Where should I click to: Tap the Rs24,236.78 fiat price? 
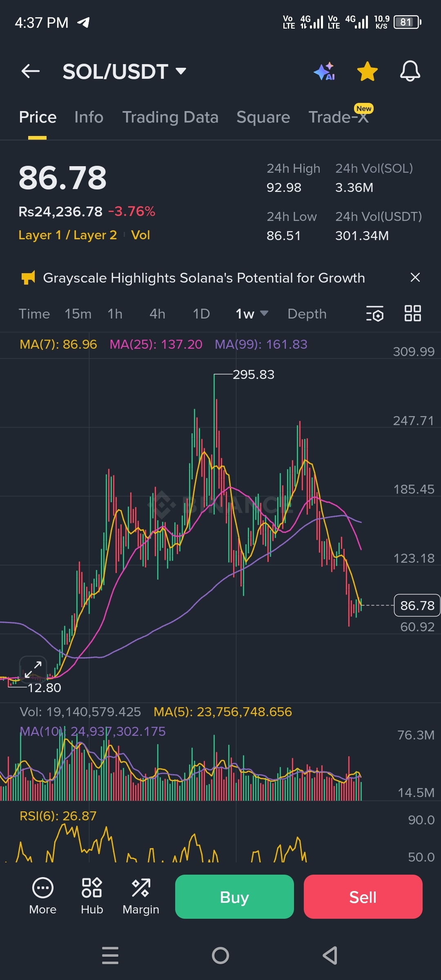tap(60, 212)
